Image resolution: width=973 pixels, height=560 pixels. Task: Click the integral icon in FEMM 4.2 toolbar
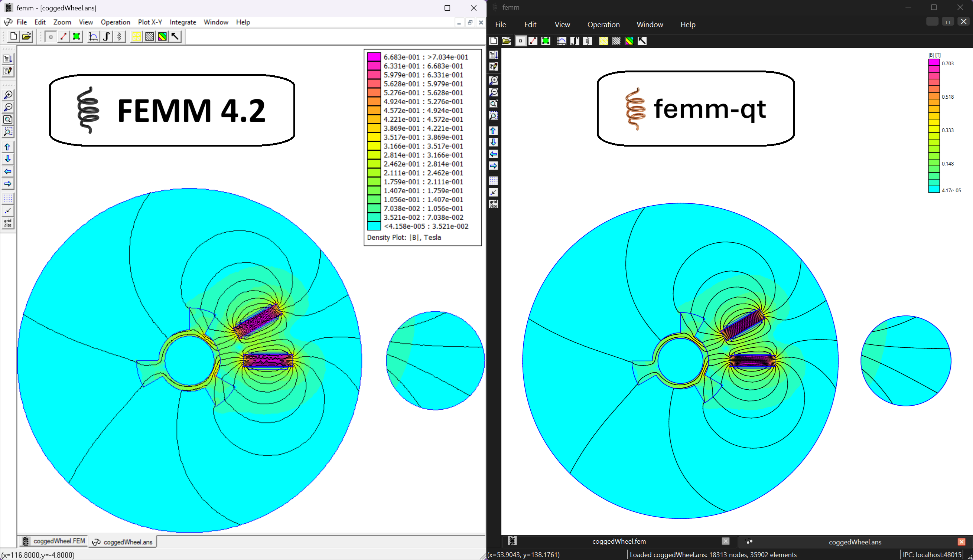pos(106,36)
